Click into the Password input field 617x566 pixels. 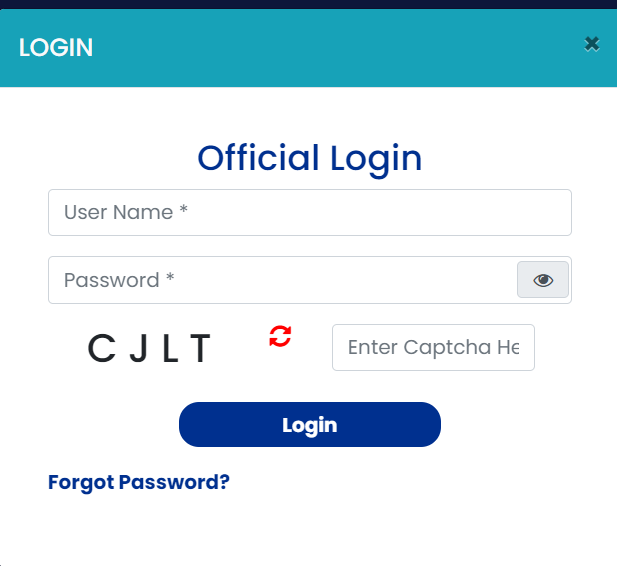282,280
